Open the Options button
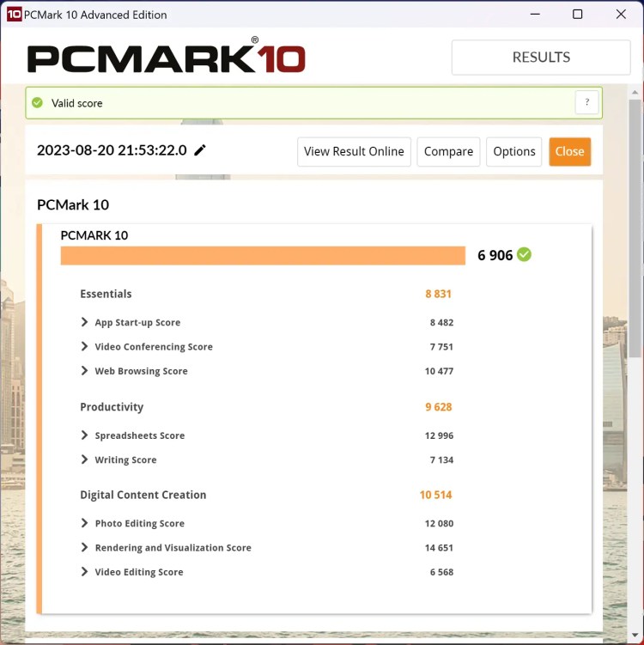The image size is (644, 645). click(x=514, y=152)
